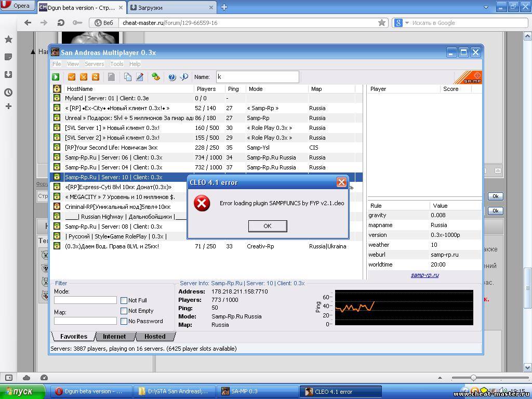This screenshot has height=399, width=532.
Task: Open the Servers menu in SA-MP
Action: click(x=95, y=64)
